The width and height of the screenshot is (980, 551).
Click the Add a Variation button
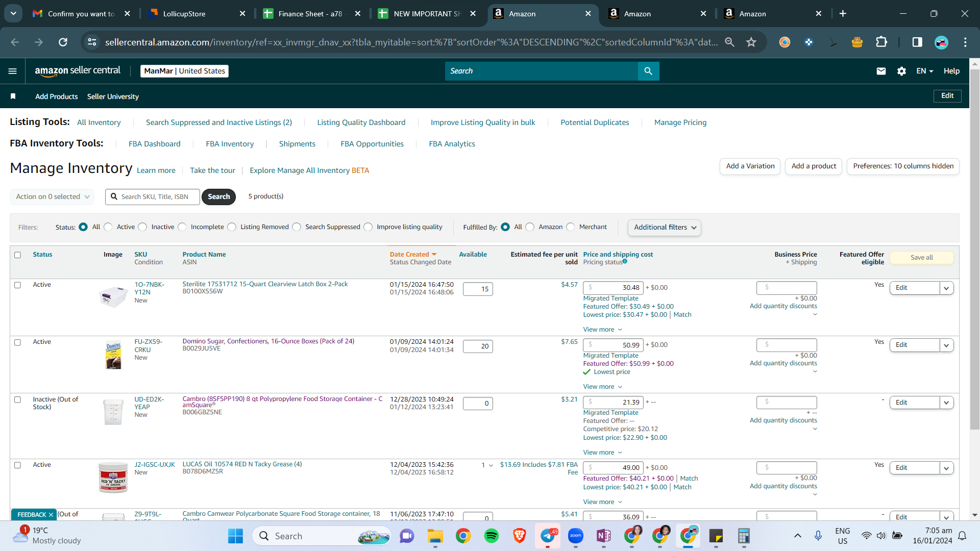click(x=750, y=166)
